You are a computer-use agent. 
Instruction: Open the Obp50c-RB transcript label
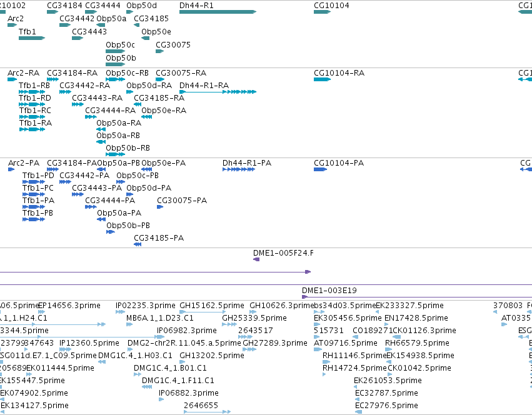(x=128, y=73)
